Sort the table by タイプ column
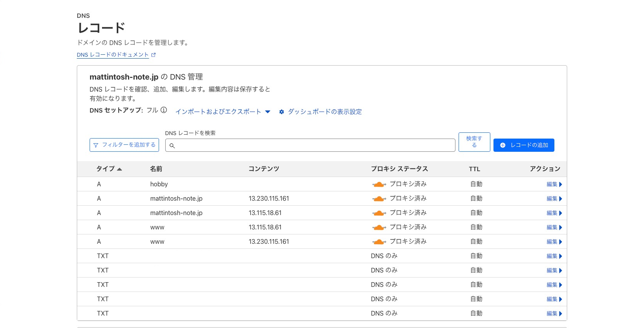This screenshot has height=328, width=644. [109, 169]
